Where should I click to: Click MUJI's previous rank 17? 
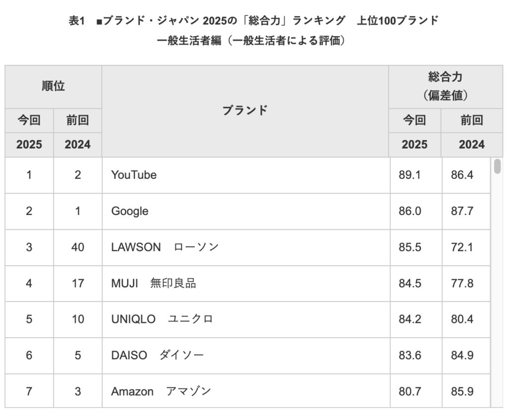tap(78, 284)
